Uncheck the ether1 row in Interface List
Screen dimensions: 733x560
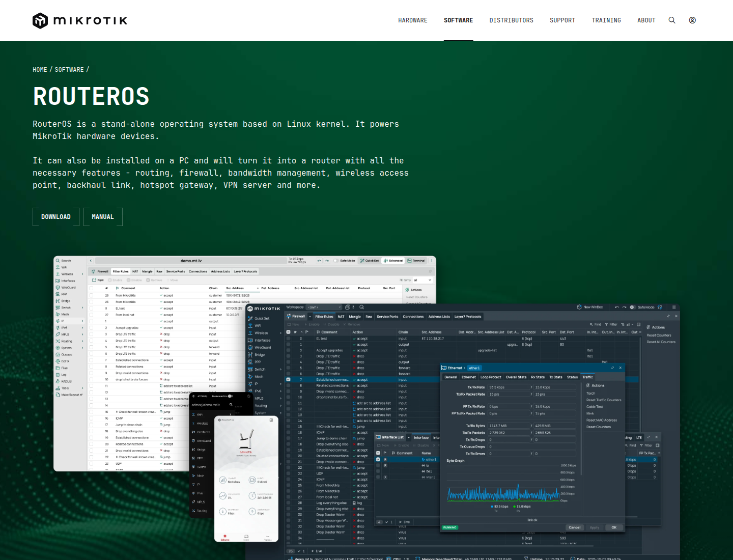378,460
